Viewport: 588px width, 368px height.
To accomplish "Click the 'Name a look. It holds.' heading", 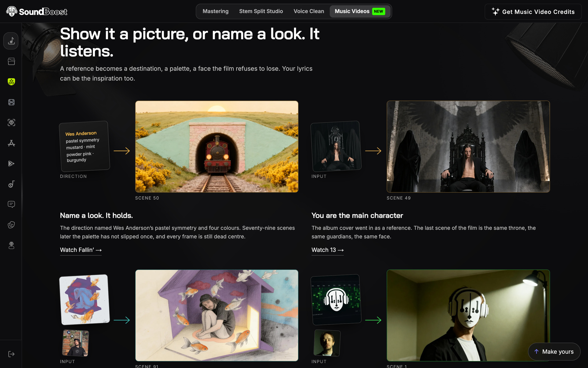I will pos(96,216).
